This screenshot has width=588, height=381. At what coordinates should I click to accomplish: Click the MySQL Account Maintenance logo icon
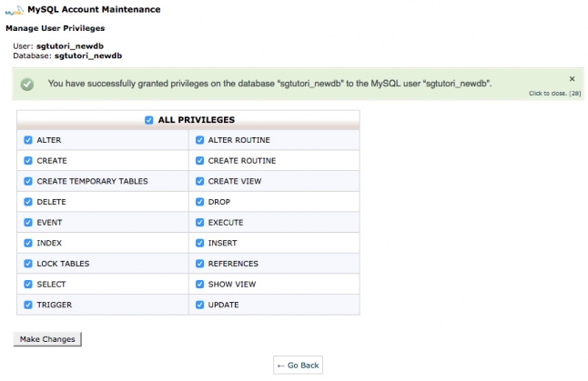coord(15,10)
